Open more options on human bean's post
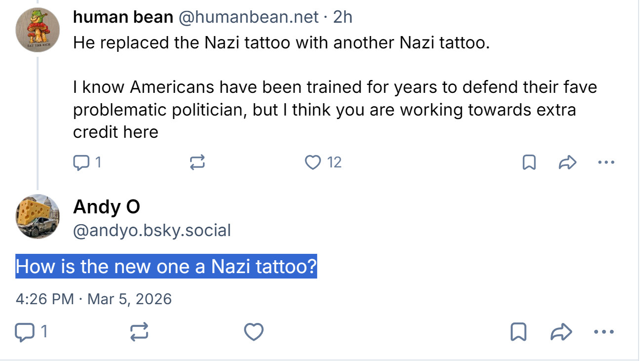Image resolution: width=644 pixels, height=361 pixels. (606, 162)
